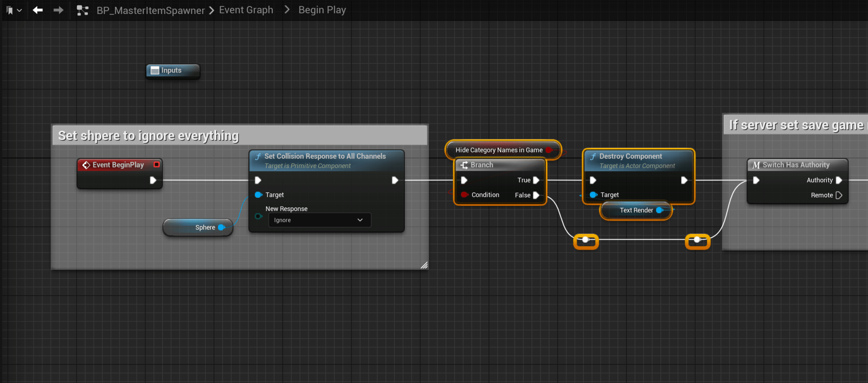
Task: Select BP_MasterItemSpawner in the breadcrumb
Action: [x=150, y=10]
